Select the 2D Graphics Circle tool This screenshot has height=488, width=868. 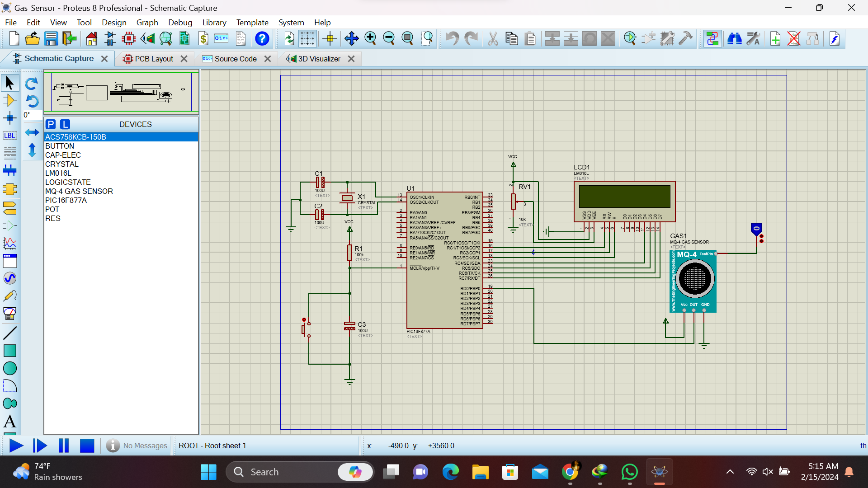click(x=9, y=368)
